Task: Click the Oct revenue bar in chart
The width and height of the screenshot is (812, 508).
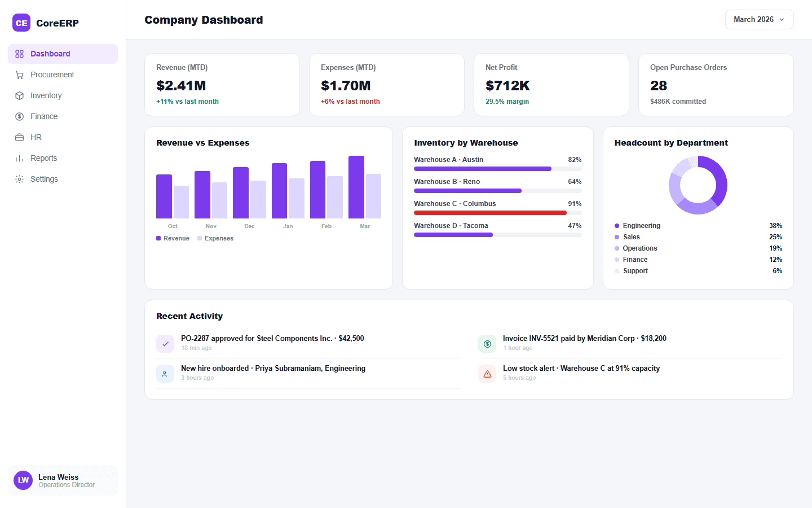Action: (x=164, y=196)
